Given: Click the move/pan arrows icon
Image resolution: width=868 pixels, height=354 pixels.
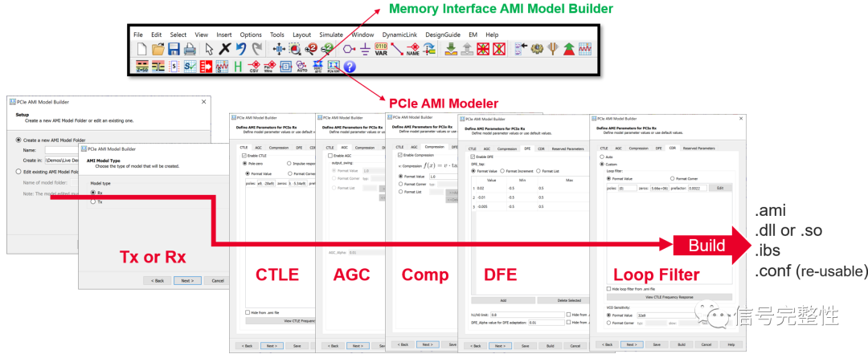Looking at the screenshot, I should click(x=279, y=49).
